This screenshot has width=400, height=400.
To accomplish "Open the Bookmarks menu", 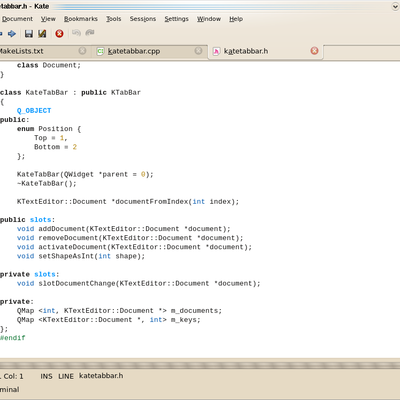I will 81,19.
